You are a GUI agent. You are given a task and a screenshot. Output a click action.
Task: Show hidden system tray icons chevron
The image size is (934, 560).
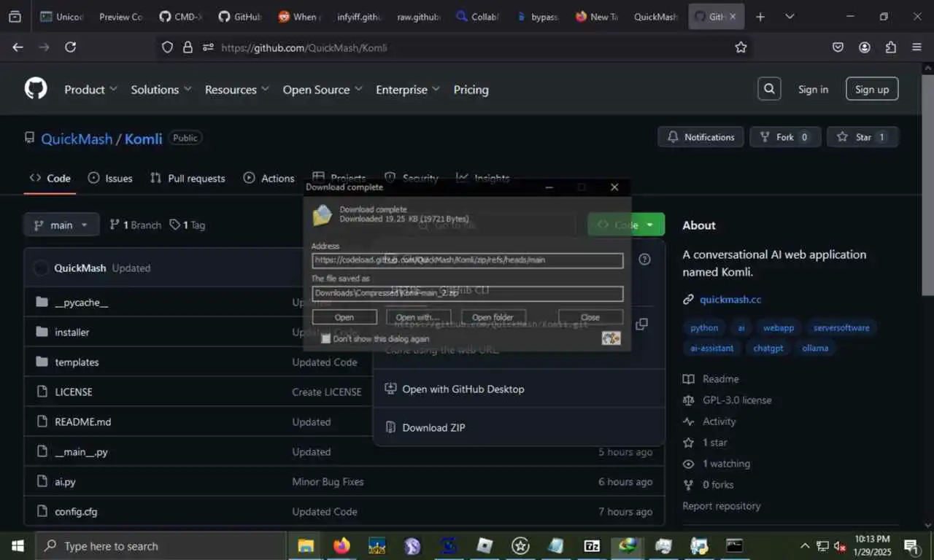805,546
